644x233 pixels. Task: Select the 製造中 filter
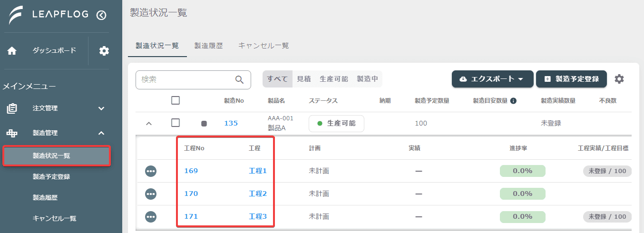tap(368, 79)
